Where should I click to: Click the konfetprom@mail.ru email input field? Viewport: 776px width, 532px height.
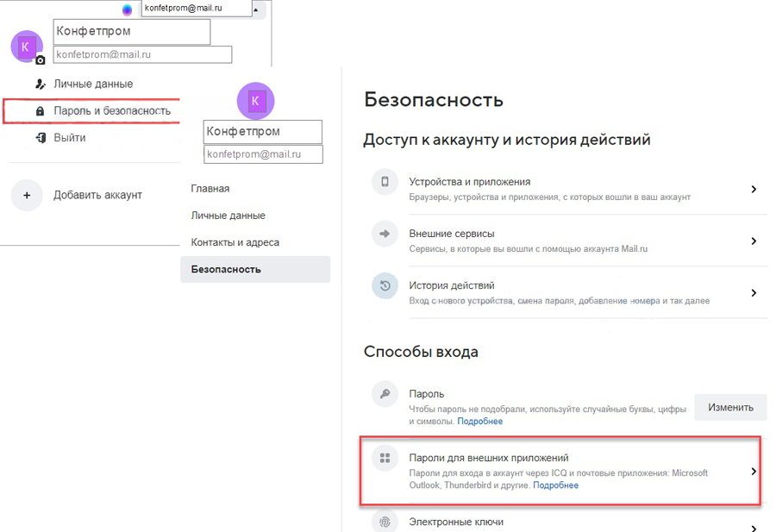pos(142,53)
